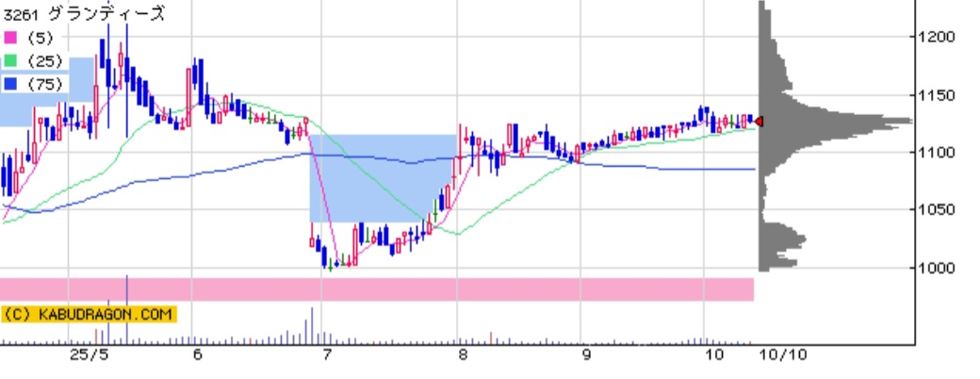Select the chart title 3261 グランディーズ
Screen dimensions: 980x379
tap(83, 13)
